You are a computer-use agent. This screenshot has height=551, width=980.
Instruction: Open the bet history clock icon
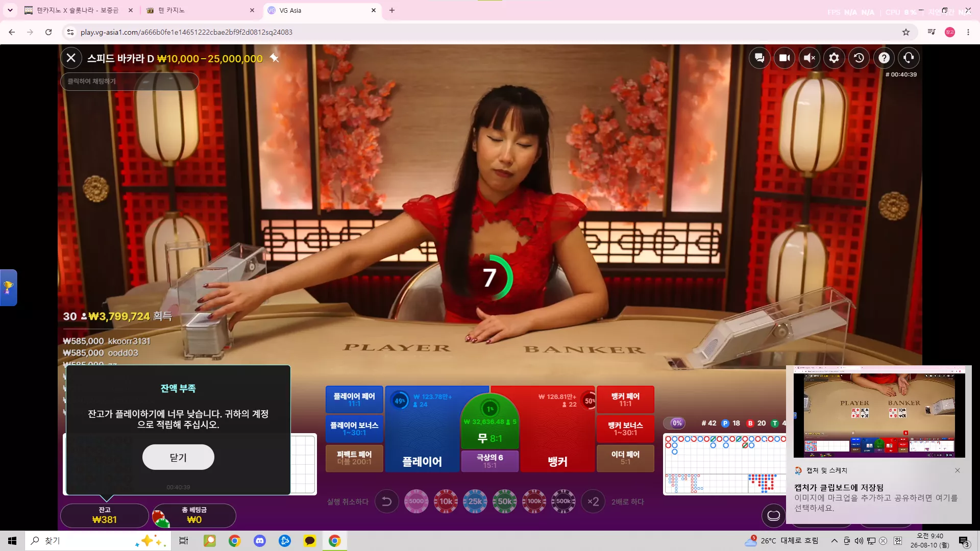859,58
